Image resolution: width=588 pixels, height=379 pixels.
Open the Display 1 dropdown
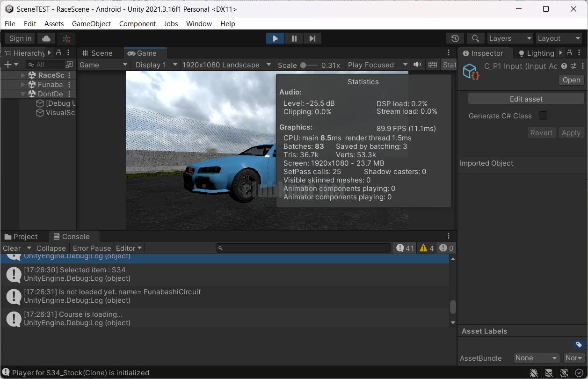coord(156,65)
